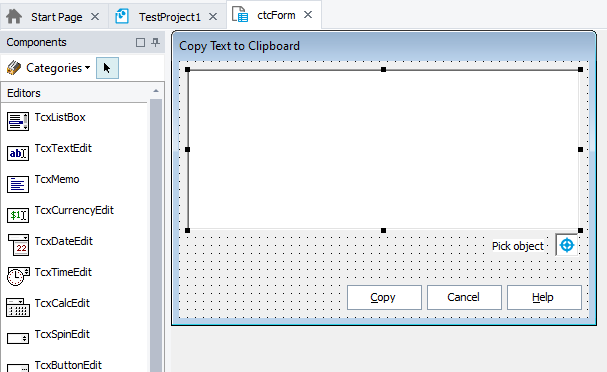Click the Copy button

point(384,297)
